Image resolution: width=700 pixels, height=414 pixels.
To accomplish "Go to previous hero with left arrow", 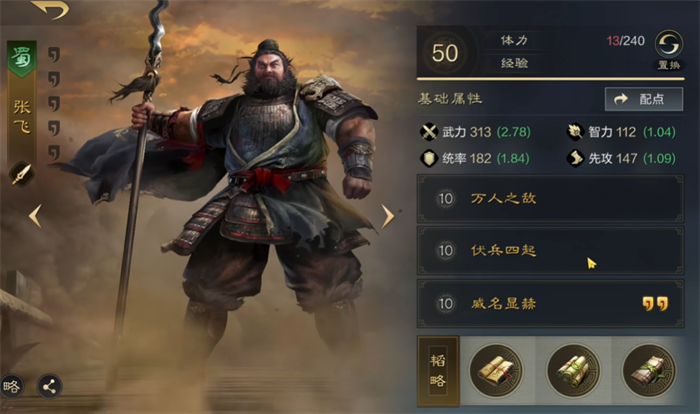I will pyautogui.click(x=35, y=216).
